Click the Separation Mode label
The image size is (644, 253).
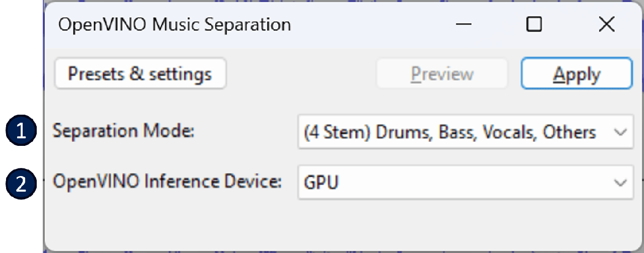click(123, 131)
